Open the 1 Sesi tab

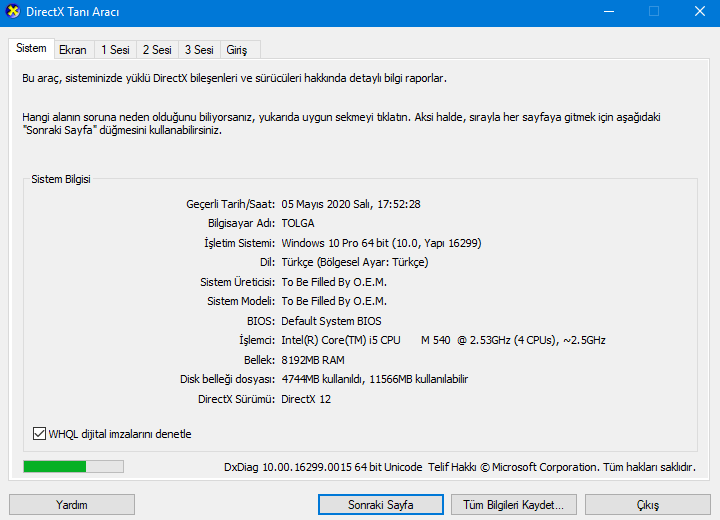[x=115, y=50]
